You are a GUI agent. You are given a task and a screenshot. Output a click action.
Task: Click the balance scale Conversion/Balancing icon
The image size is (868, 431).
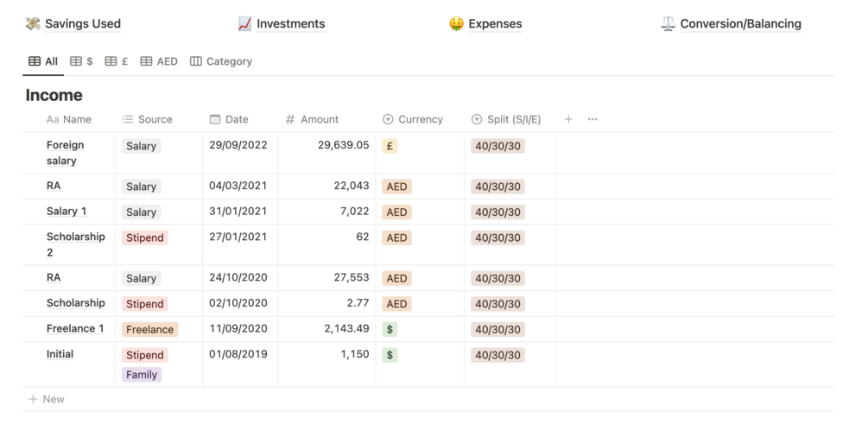point(668,23)
